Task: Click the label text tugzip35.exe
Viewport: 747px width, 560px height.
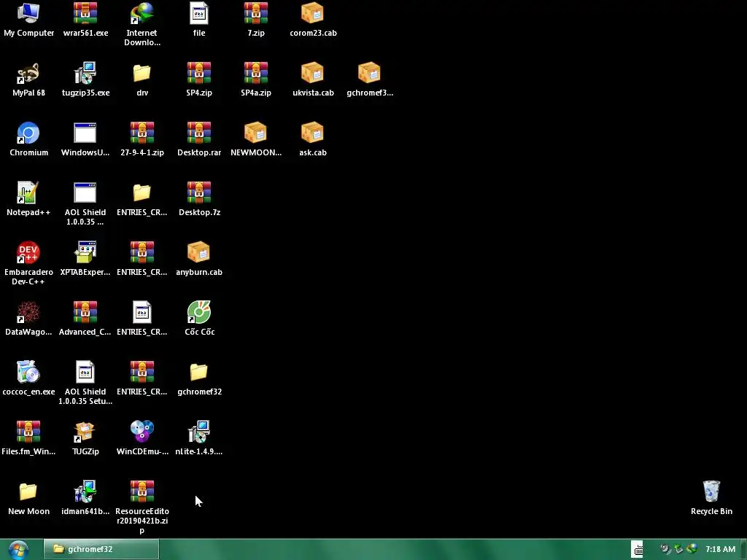Action: point(86,93)
